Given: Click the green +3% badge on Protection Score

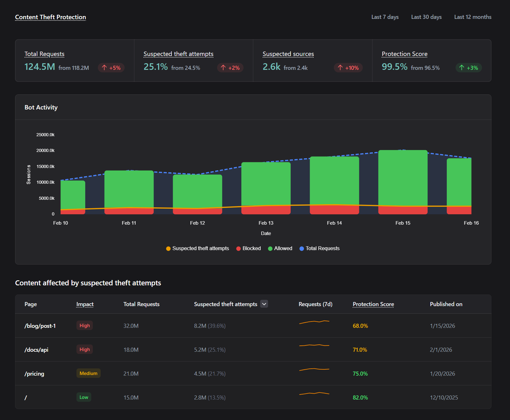Looking at the screenshot, I should (x=468, y=68).
